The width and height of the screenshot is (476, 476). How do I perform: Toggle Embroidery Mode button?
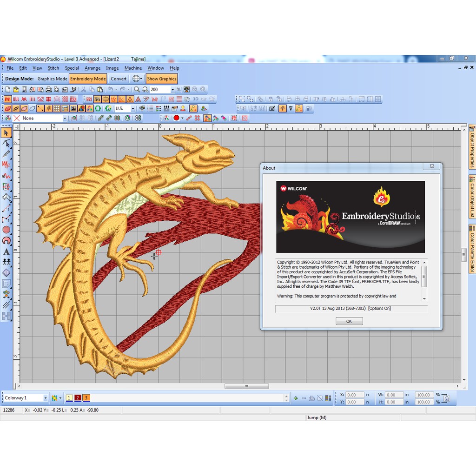tap(88, 79)
